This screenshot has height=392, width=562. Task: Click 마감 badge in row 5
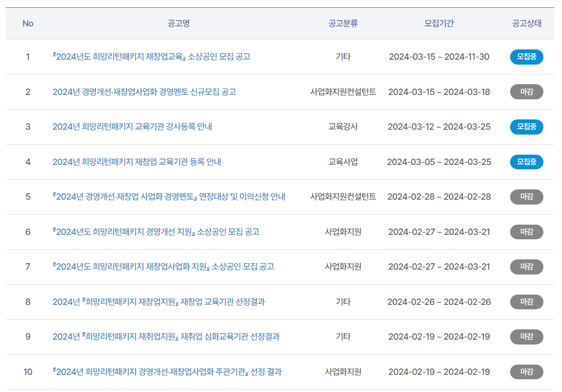point(527,196)
